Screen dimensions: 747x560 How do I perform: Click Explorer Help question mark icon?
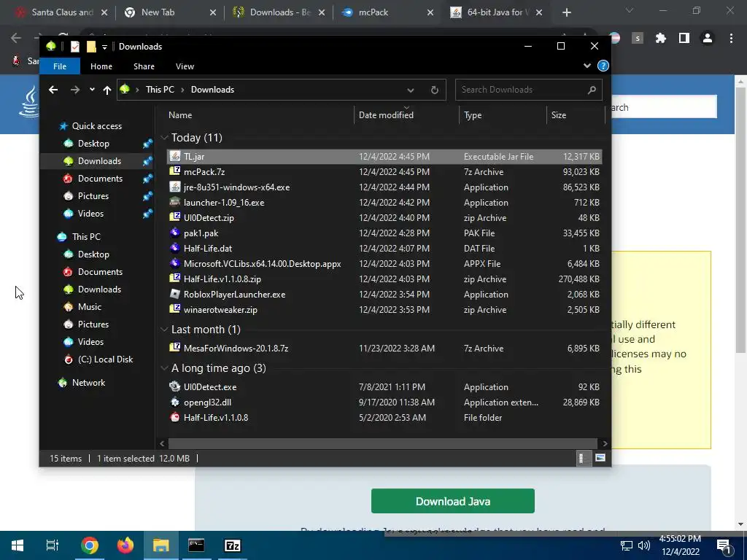pos(603,66)
